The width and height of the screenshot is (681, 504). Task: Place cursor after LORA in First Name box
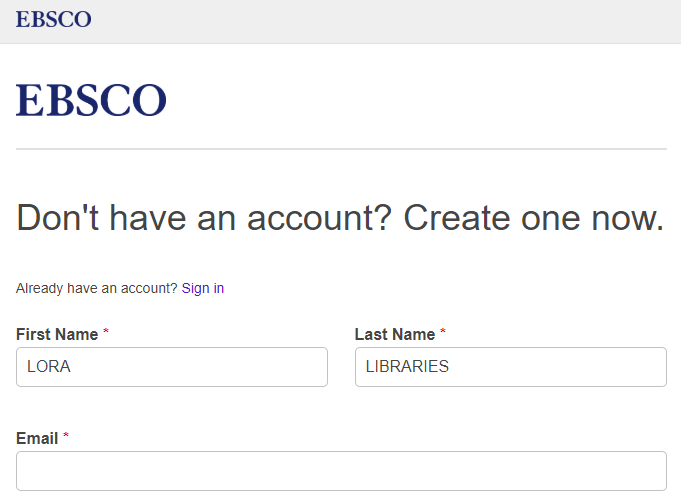(x=73, y=367)
